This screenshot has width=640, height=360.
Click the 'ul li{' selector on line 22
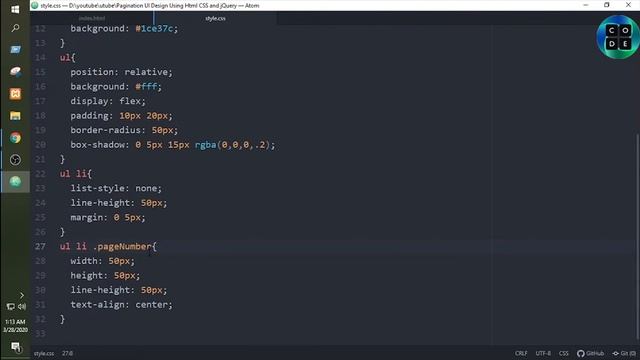pyautogui.click(x=76, y=174)
